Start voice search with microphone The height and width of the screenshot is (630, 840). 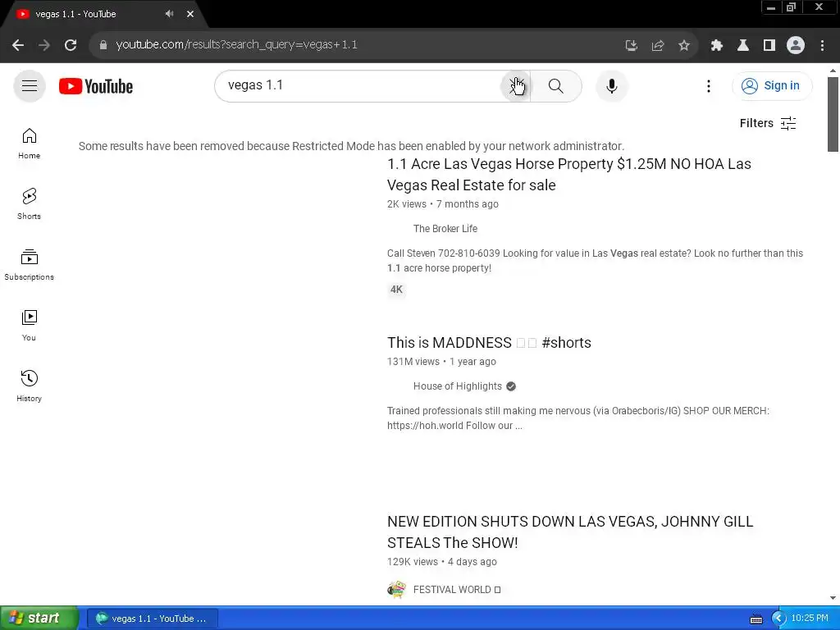coord(611,85)
